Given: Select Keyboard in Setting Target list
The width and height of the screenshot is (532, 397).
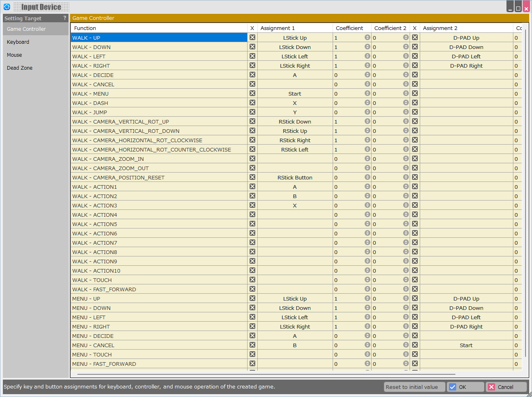Looking at the screenshot, I should [x=18, y=42].
